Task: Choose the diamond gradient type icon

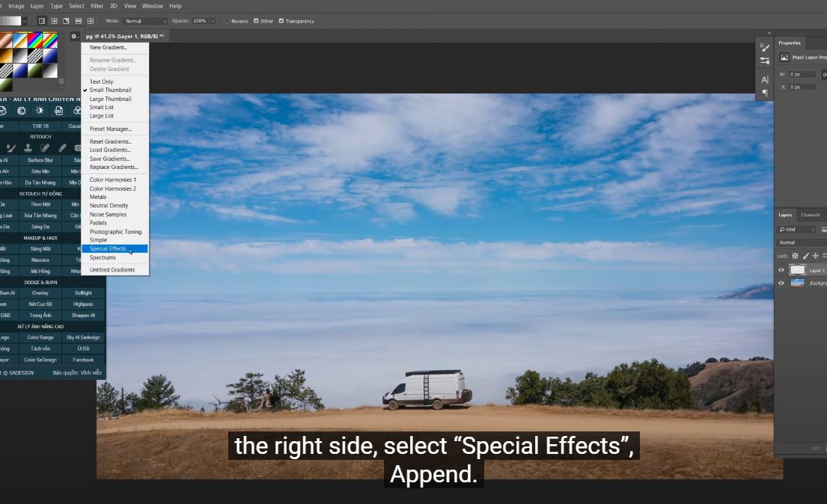Action: 91,21
